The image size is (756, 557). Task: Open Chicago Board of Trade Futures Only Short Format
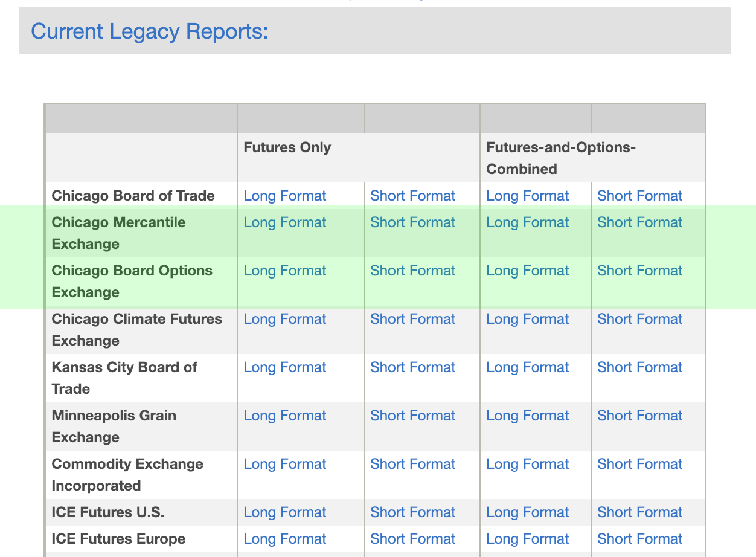412,196
